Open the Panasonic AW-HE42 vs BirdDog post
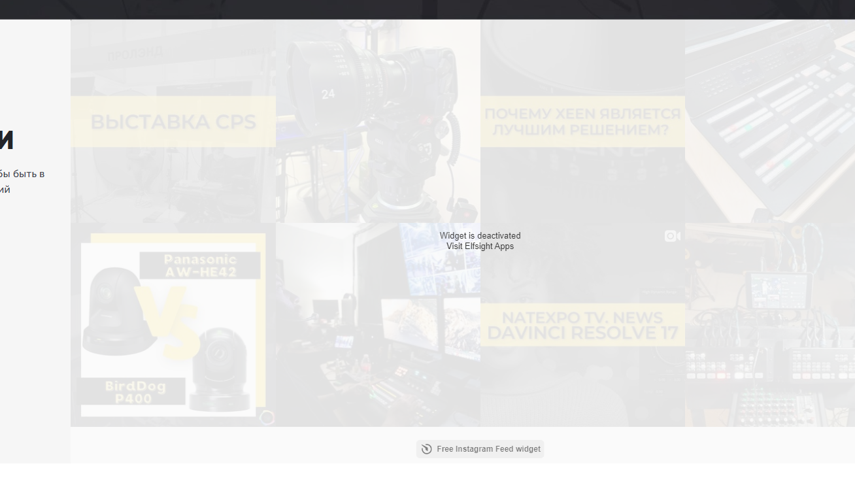Viewport: 855px width, 504px height. 173,325
